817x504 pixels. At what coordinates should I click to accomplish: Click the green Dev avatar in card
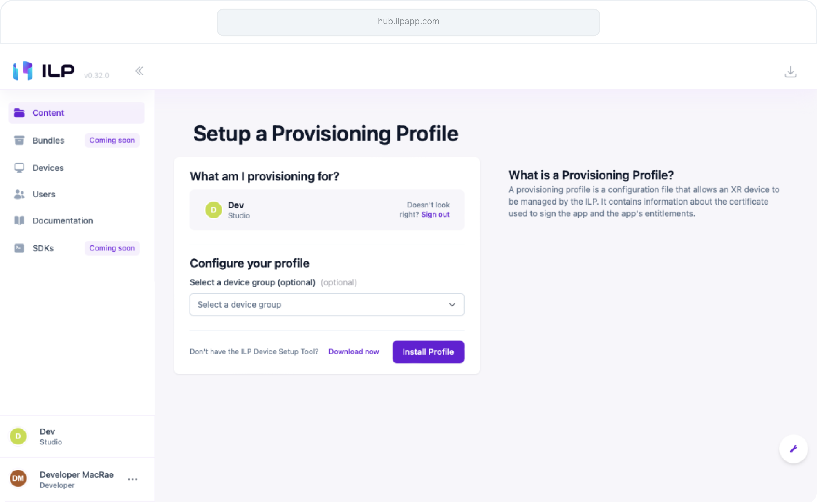click(213, 210)
